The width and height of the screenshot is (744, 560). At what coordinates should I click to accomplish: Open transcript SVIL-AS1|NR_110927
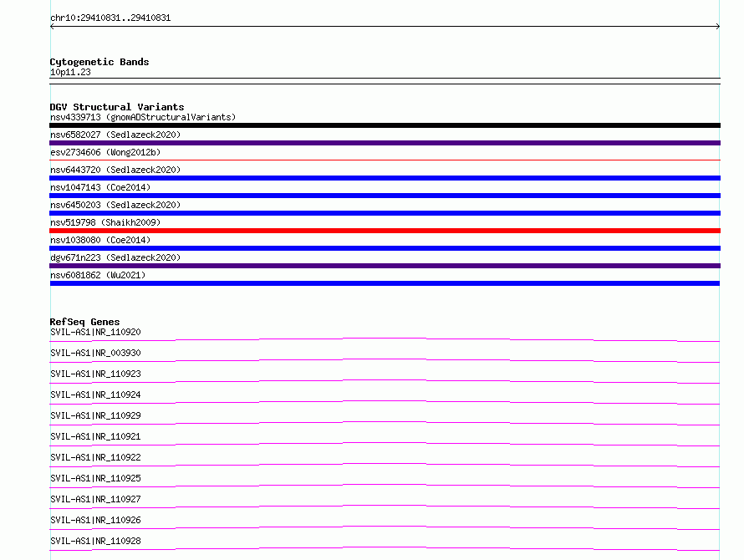[95, 499]
